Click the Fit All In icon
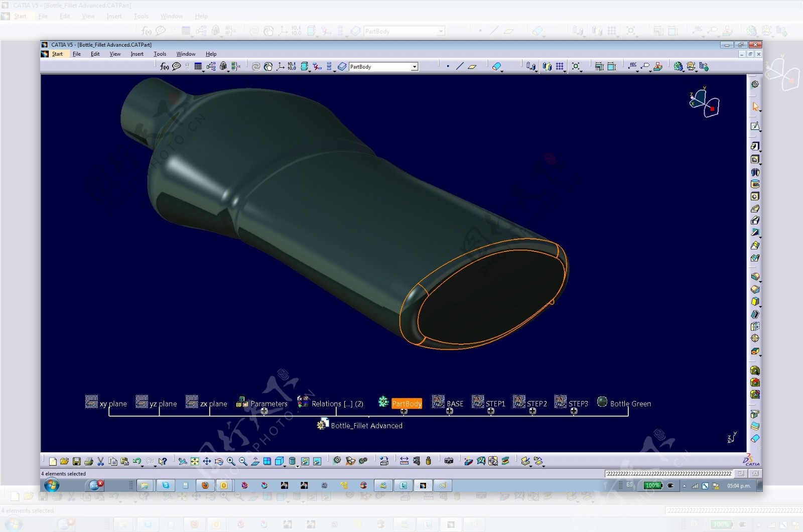803x532 pixels. click(x=195, y=461)
